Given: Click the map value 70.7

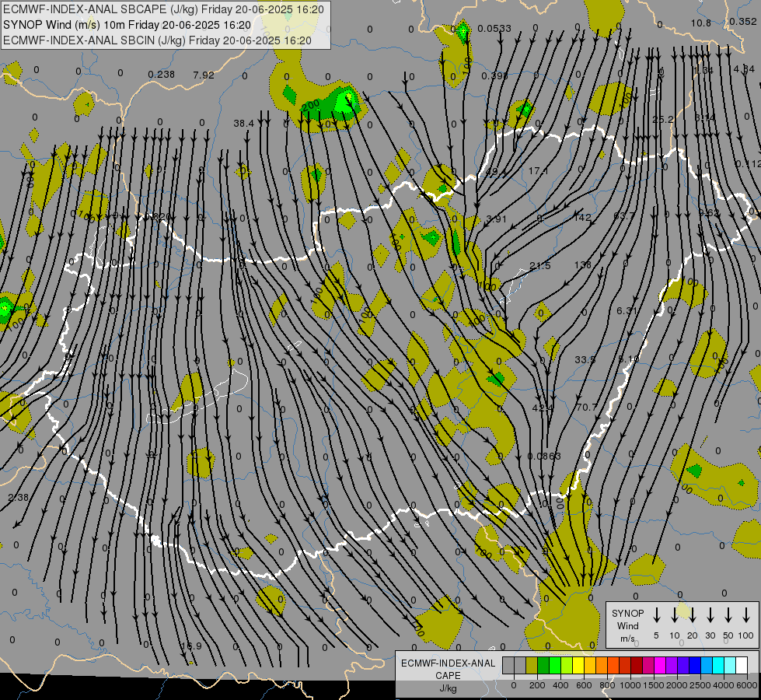Looking at the screenshot, I should click(x=586, y=407).
